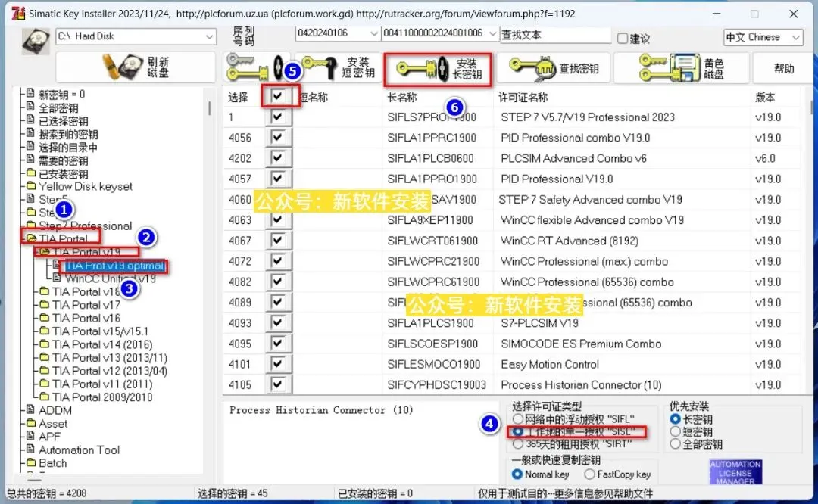Open the 中文 Chinese language dropdown
This screenshot has width=818, height=504.
[x=795, y=38]
